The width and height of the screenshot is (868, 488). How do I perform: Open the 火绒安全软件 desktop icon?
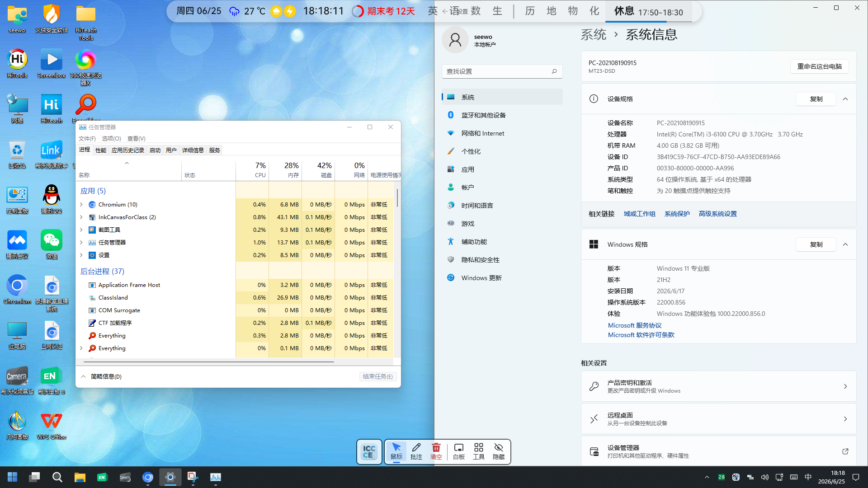[52, 19]
